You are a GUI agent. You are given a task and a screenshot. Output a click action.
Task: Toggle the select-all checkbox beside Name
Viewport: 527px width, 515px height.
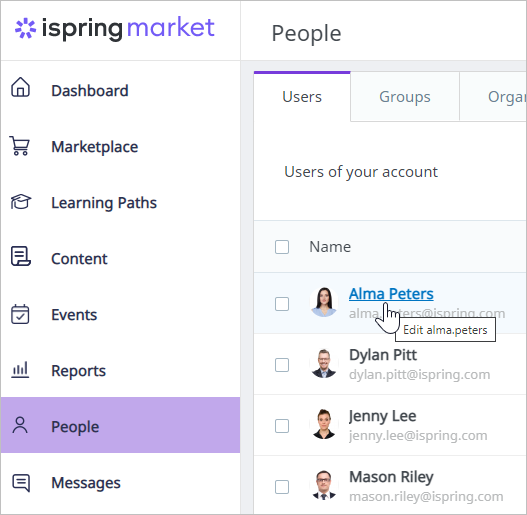(x=282, y=247)
